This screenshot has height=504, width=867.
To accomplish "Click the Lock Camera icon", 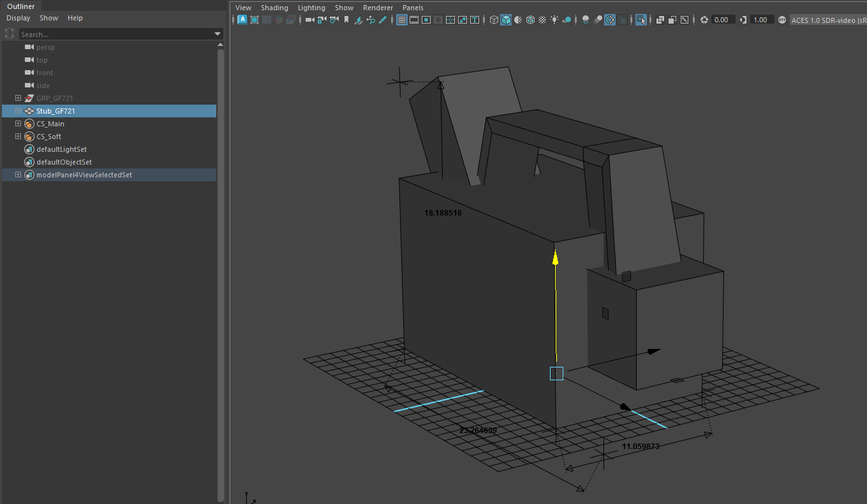I will pos(322,20).
